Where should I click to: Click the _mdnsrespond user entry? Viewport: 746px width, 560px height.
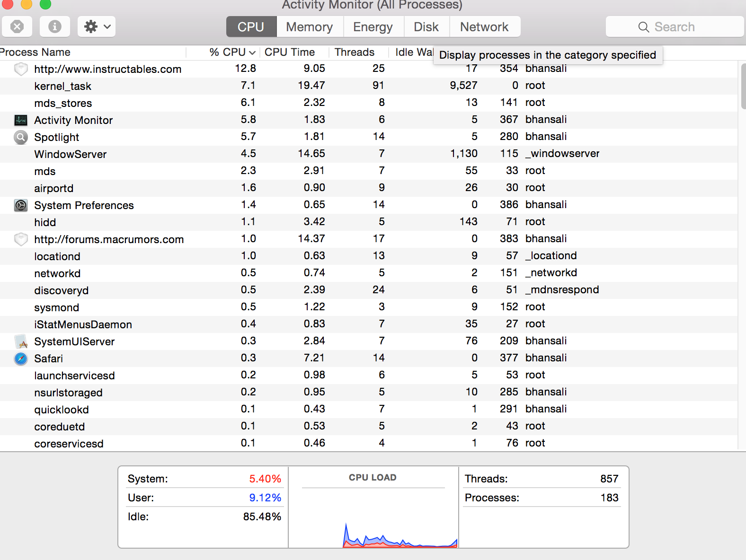tap(562, 289)
